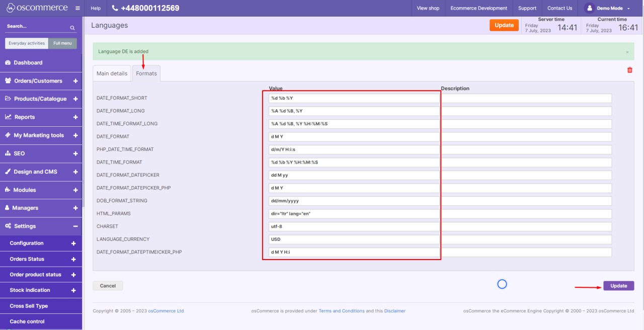Expand Stock indication plus sign
644x330 pixels.
tap(73, 290)
